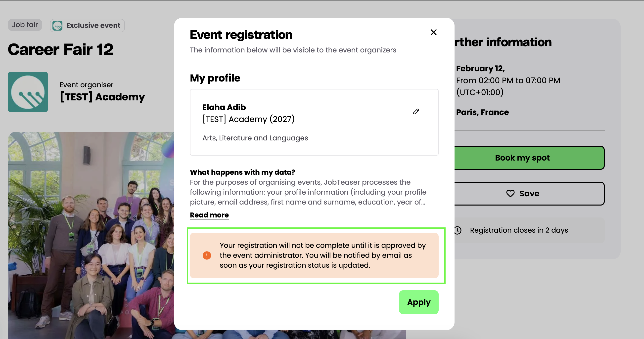Click the registration approval notice text
Screen dimensions: 644x339
(x=322, y=255)
